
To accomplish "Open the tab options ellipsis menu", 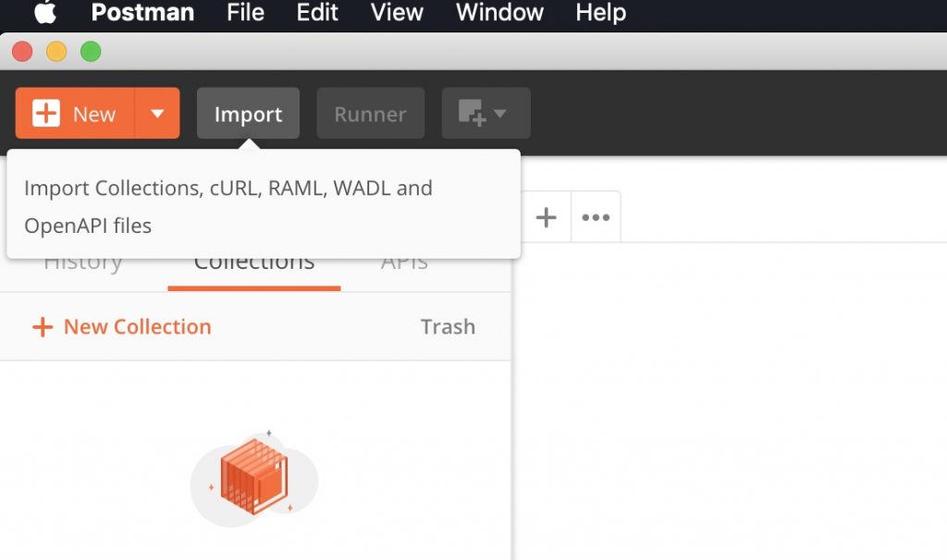I will (596, 217).
